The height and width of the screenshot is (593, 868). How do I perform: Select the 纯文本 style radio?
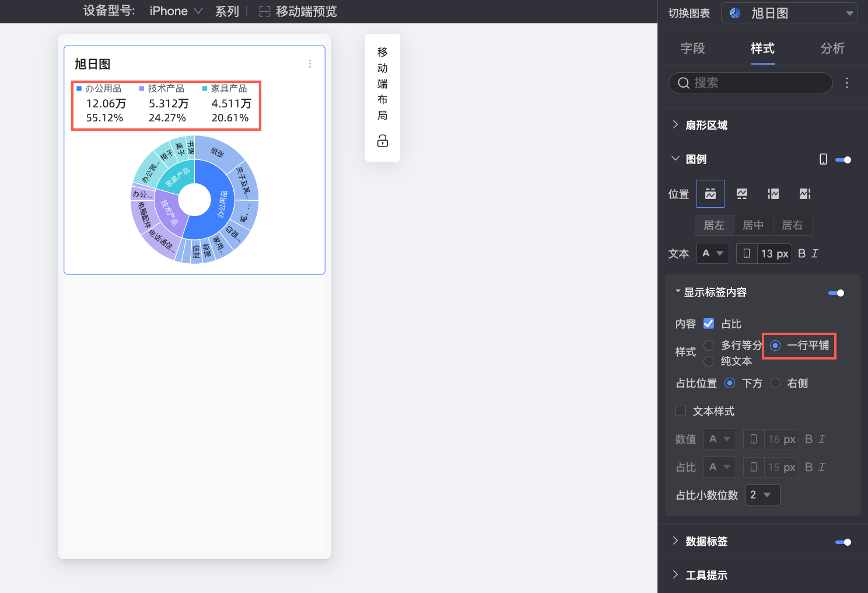pos(709,361)
